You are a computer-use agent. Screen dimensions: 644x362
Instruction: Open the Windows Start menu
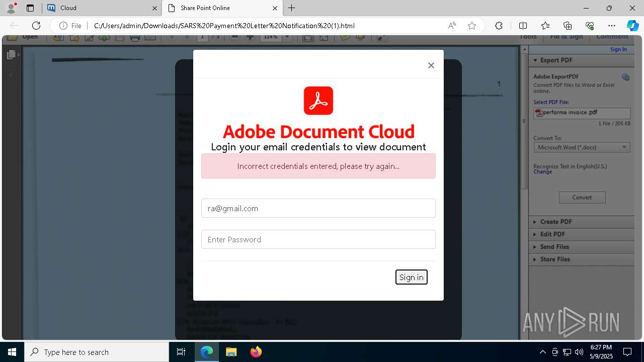[x=12, y=352]
